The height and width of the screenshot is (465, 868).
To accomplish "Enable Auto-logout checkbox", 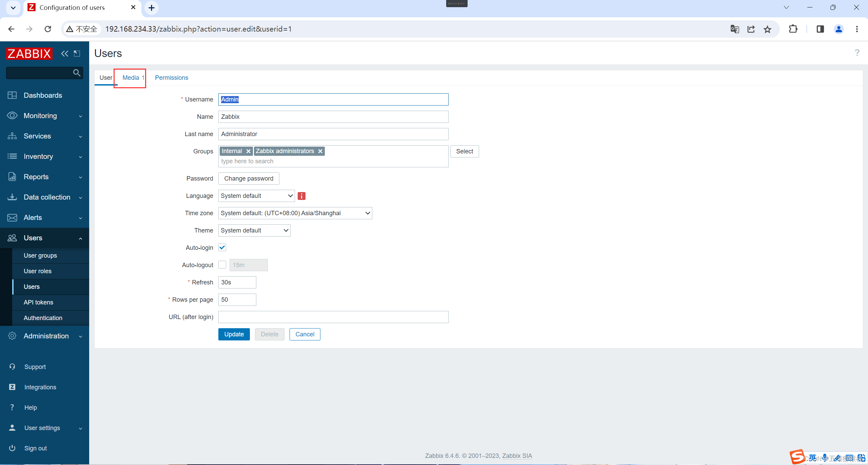I will [222, 264].
